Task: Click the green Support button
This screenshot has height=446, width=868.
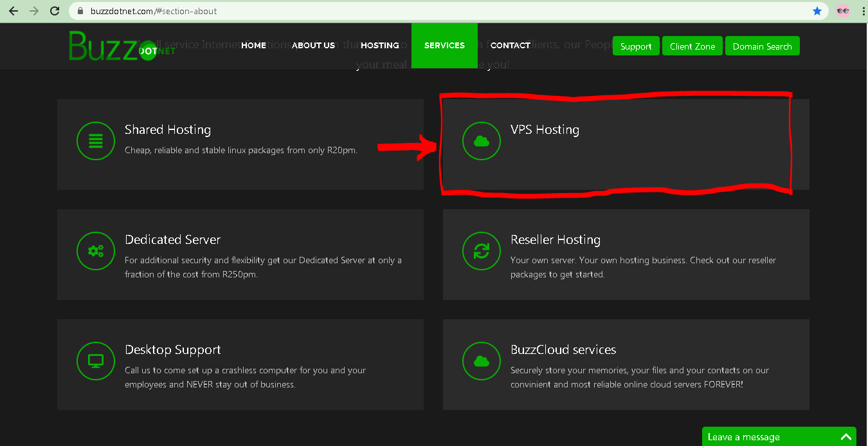Action: 636,46
